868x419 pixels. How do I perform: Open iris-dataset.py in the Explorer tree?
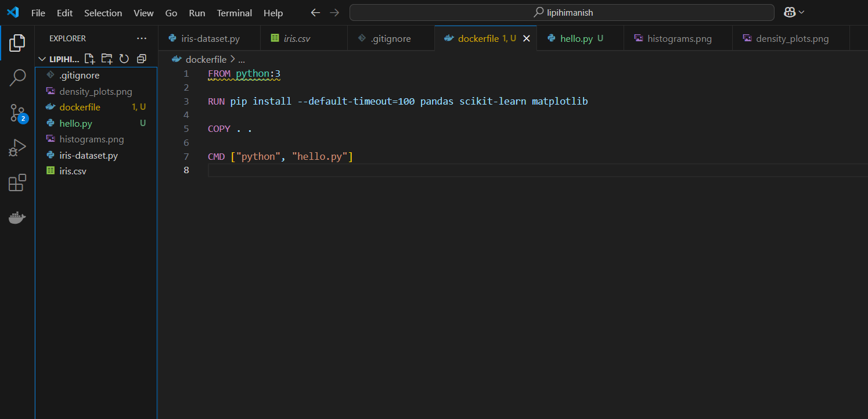click(x=96, y=155)
